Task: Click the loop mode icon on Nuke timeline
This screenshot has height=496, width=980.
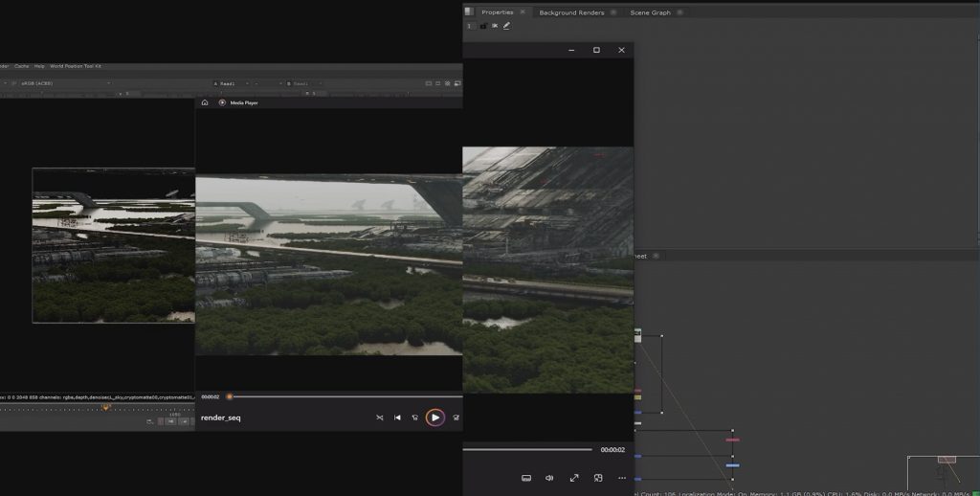Action: tap(149, 421)
